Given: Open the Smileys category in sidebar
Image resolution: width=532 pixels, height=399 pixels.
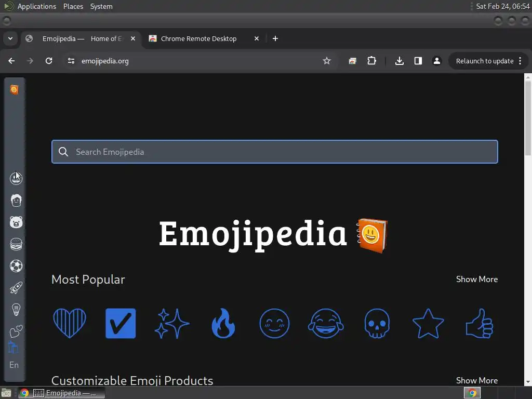Looking at the screenshot, I should pyautogui.click(x=16, y=178).
